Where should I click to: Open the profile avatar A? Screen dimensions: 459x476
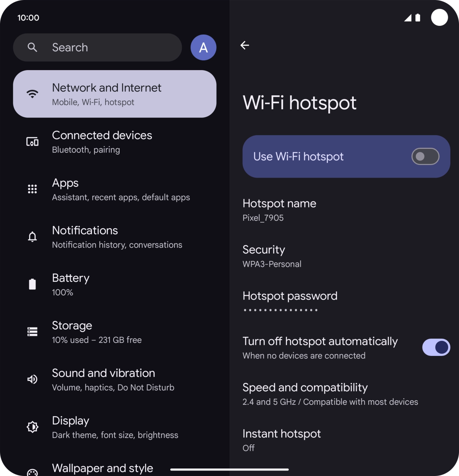click(x=203, y=47)
